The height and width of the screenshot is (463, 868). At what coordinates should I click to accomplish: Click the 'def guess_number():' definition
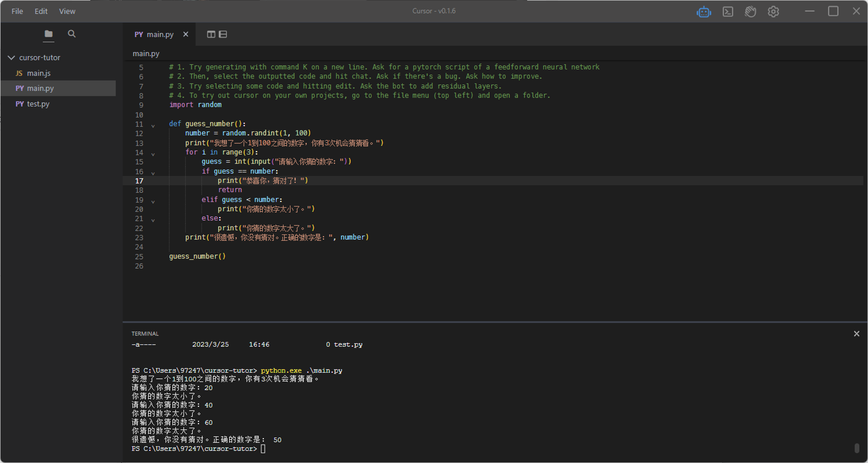(x=207, y=124)
